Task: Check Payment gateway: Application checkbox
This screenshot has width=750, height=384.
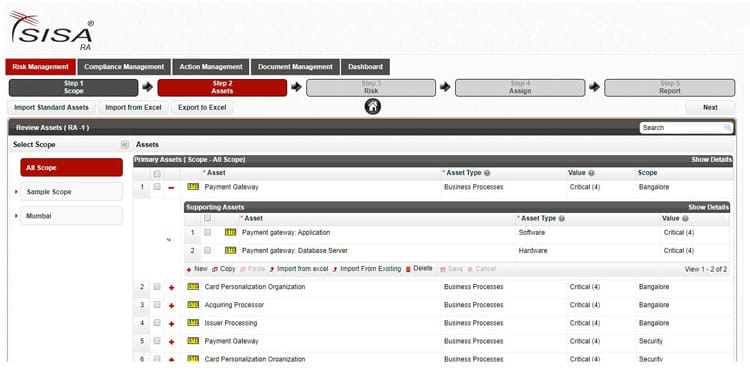Action: [x=207, y=232]
